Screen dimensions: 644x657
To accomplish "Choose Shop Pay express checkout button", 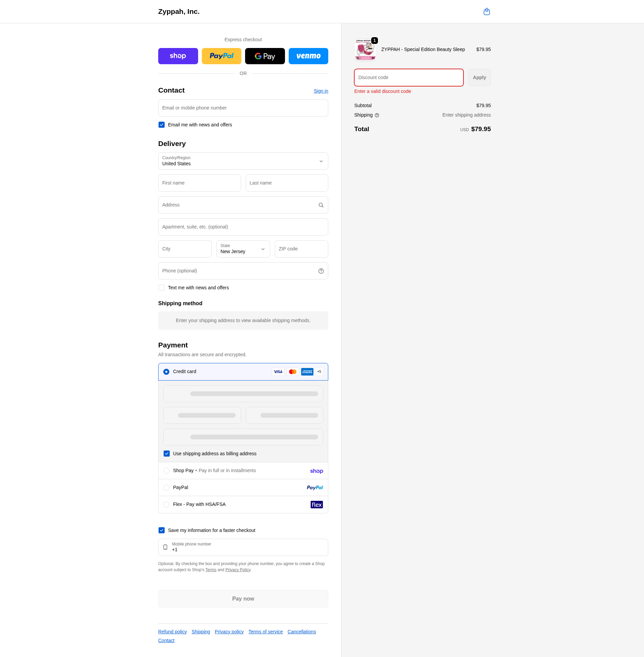I will point(178,56).
